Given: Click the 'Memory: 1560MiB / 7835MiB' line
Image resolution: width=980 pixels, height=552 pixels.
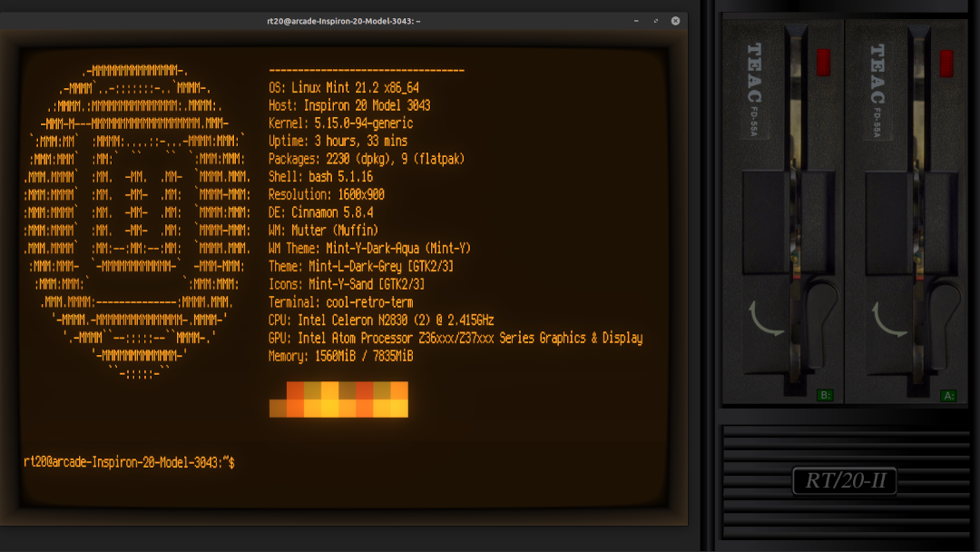Looking at the screenshot, I should (x=340, y=356).
